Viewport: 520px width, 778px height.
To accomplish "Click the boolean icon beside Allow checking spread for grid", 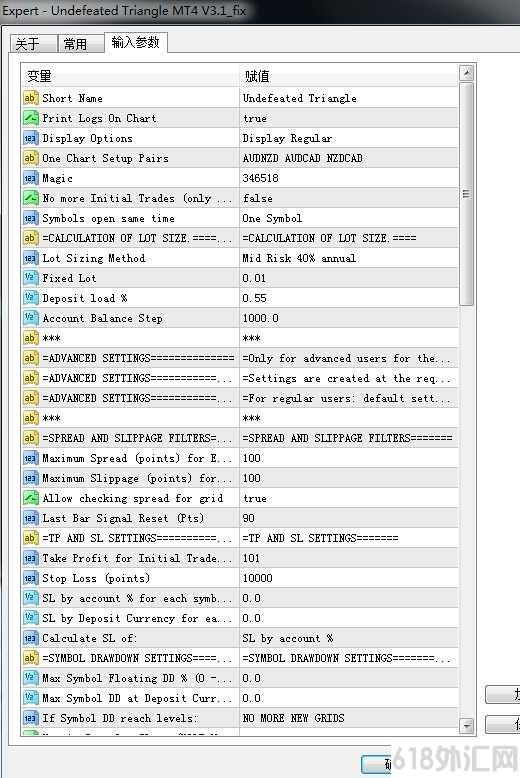I will tap(30, 498).
